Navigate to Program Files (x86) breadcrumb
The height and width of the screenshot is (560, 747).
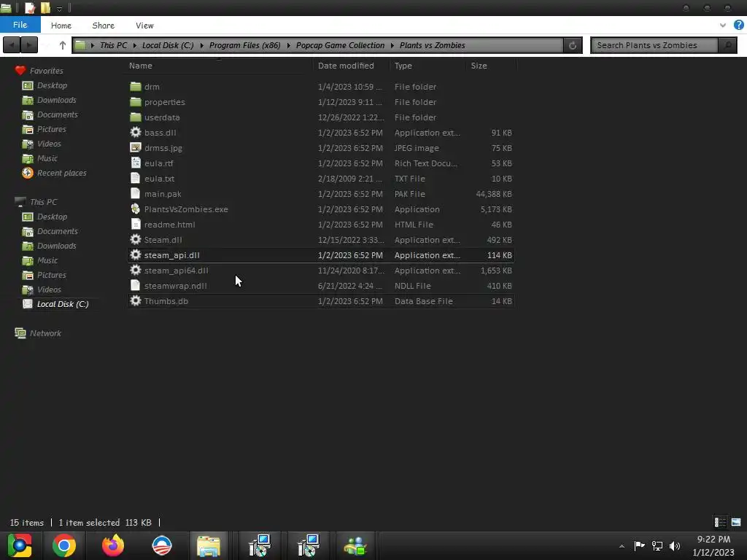[x=245, y=45]
